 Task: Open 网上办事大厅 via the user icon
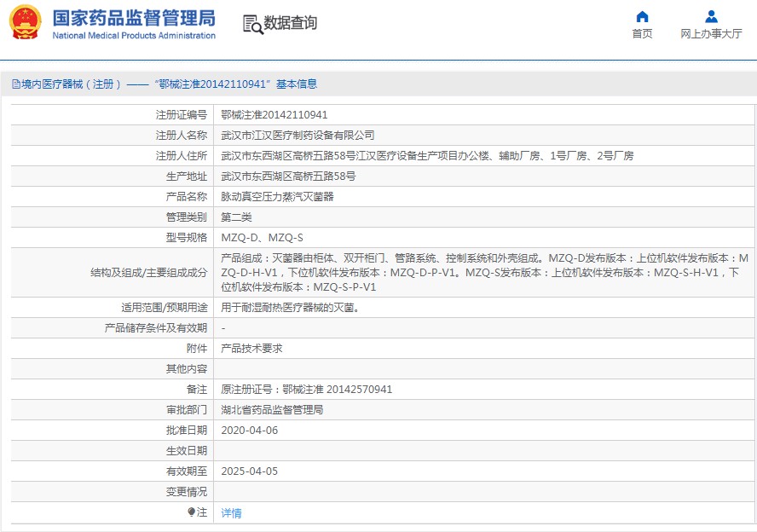click(x=711, y=17)
